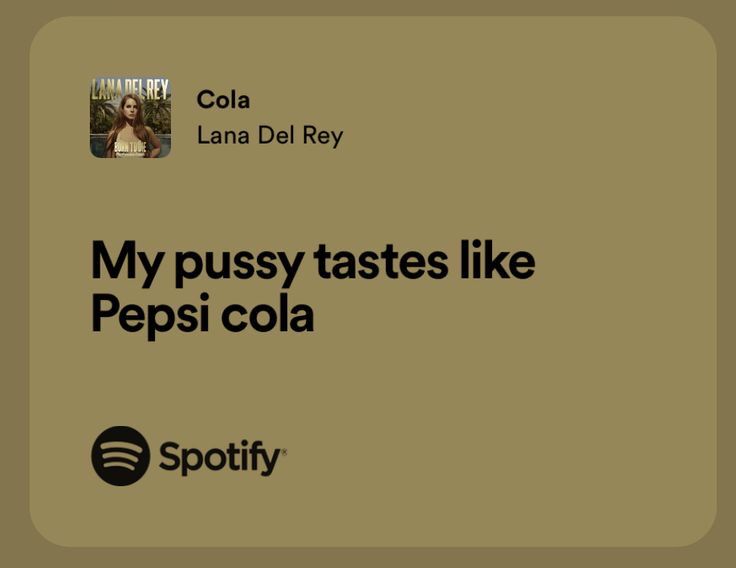The width and height of the screenshot is (736, 568).
Task: Click the word "Del" in artist name
Action: pos(276,136)
